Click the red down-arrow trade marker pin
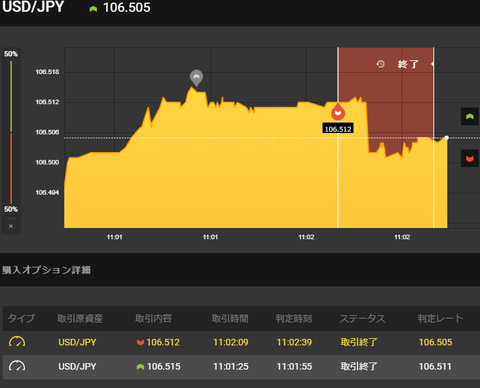 (x=338, y=112)
